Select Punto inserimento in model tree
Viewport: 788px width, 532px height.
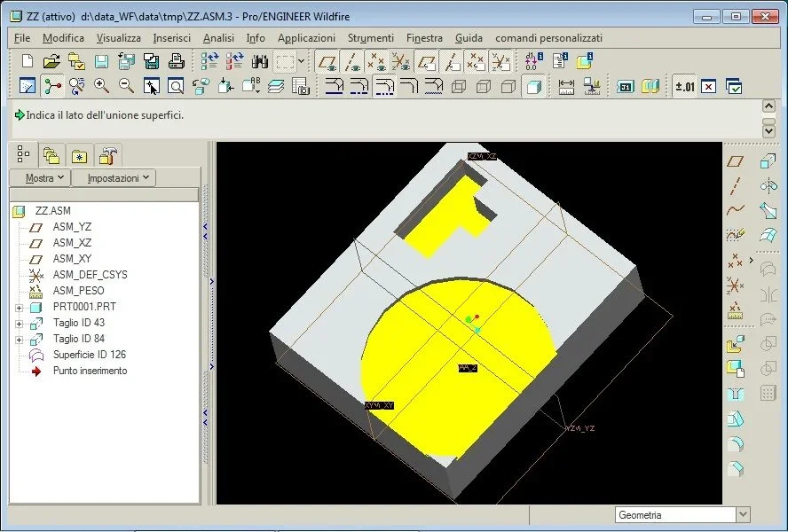pyautogui.click(x=90, y=371)
